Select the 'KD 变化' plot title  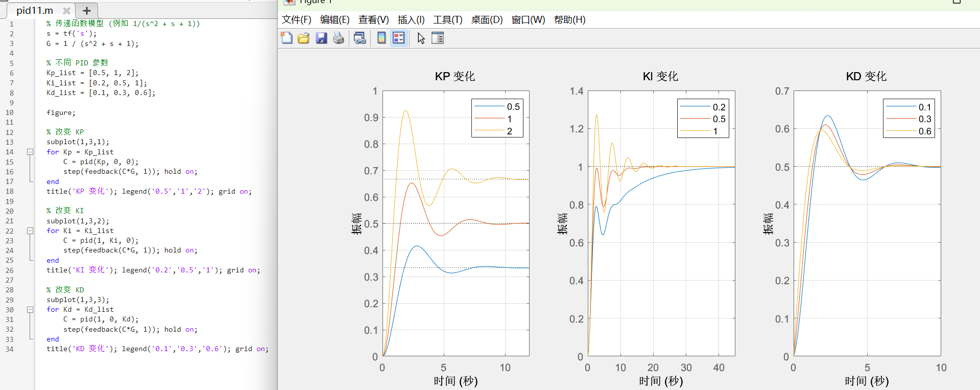866,76
